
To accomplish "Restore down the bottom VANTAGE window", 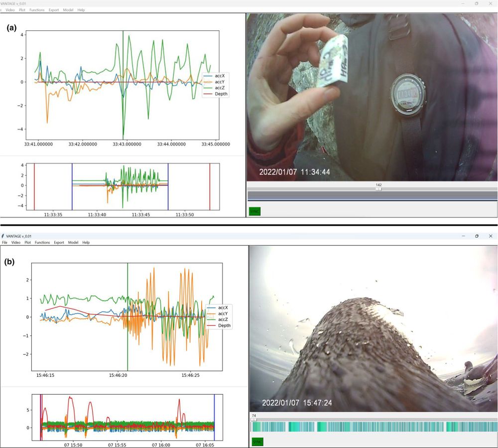I will (x=477, y=236).
